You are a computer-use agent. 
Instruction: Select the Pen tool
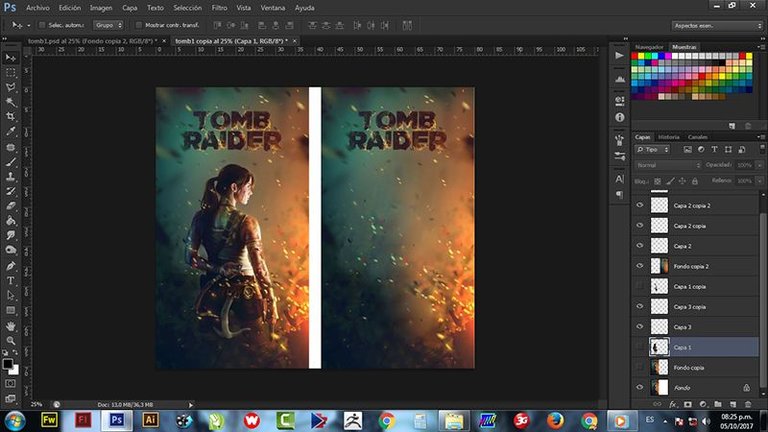coord(10,266)
